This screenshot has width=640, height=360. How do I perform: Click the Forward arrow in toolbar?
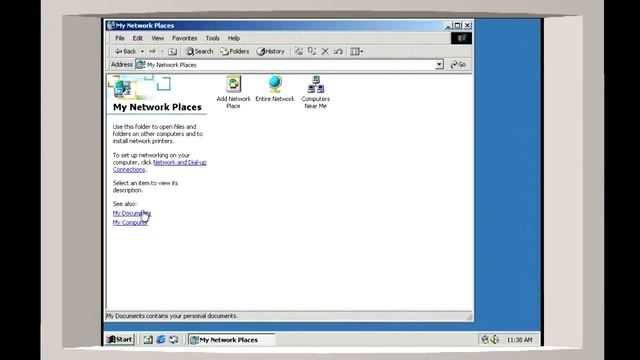tap(152, 51)
